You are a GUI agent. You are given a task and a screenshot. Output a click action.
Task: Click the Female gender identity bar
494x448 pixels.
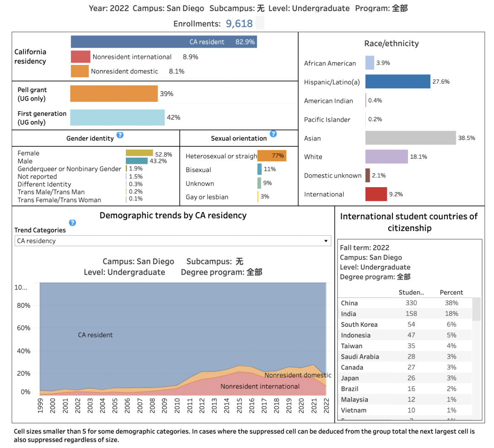click(139, 153)
